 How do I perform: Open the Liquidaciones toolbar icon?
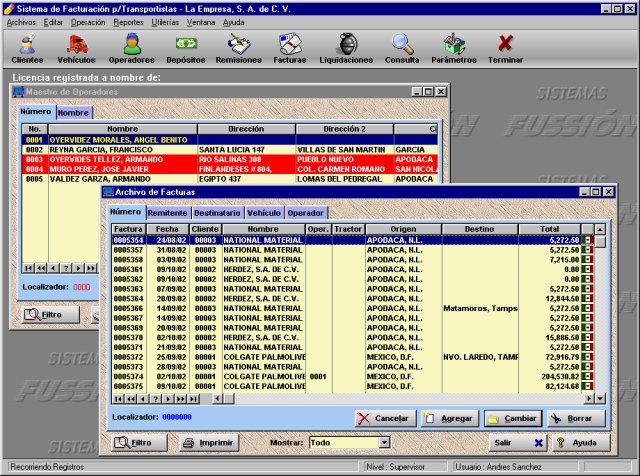tap(345, 48)
